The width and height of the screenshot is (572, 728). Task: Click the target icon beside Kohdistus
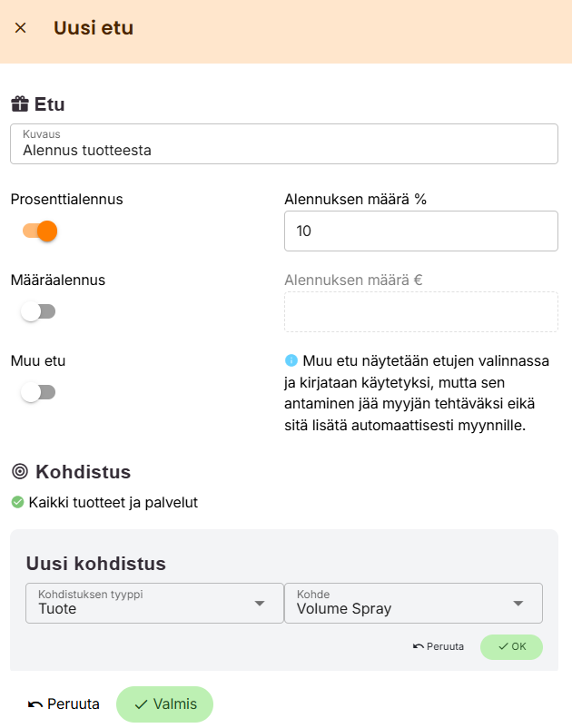20,471
